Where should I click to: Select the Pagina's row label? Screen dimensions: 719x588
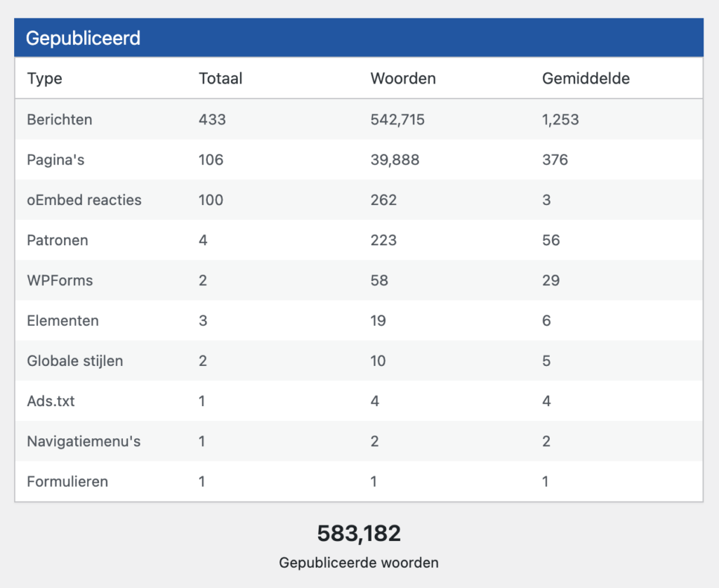[x=55, y=159]
